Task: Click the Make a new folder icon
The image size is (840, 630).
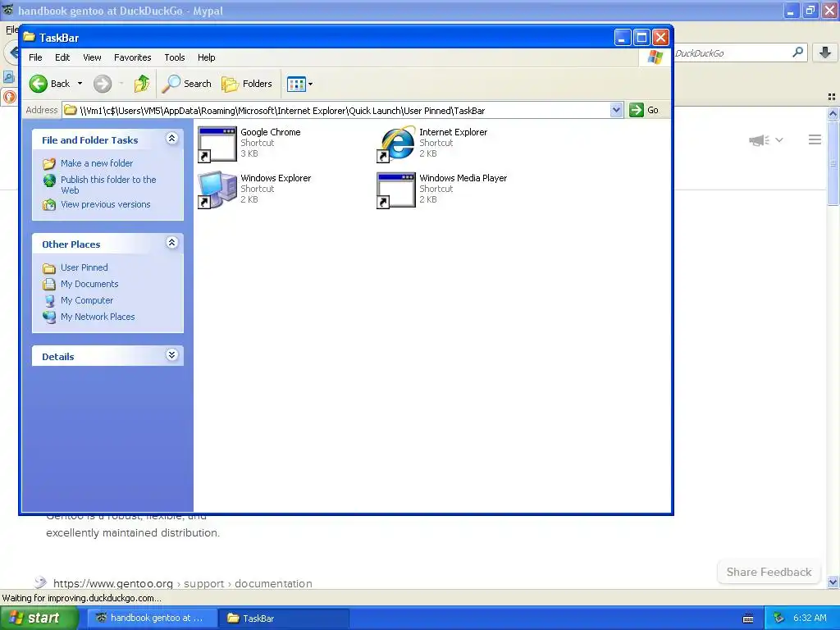Action: (49, 163)
